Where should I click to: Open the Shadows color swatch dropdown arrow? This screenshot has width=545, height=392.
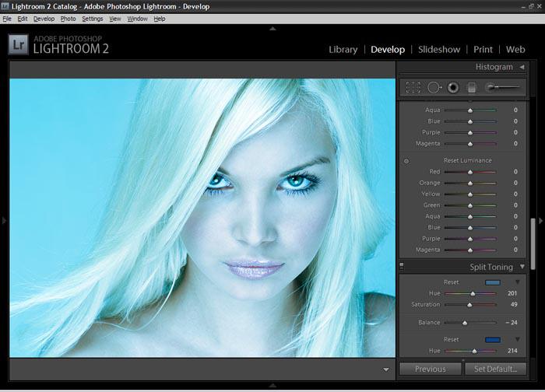point(518,339)
